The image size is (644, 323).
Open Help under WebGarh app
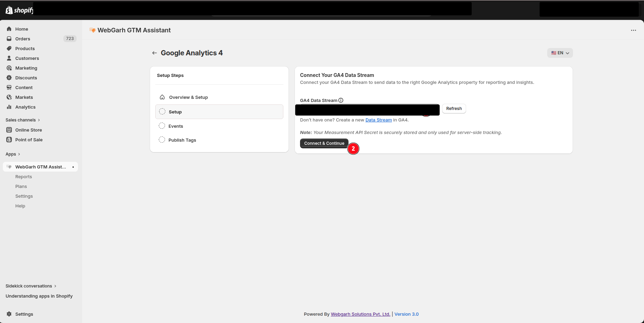click(20, 206)
